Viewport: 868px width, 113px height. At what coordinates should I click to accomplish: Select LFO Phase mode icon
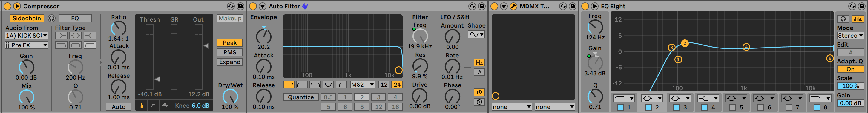pyautogui.click(x=479, y=92)
